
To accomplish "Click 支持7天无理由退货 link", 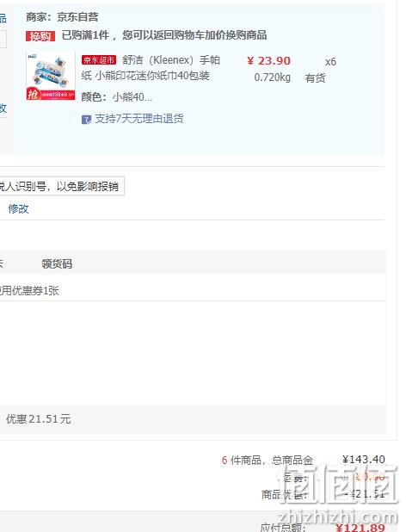I will [139, 119].
